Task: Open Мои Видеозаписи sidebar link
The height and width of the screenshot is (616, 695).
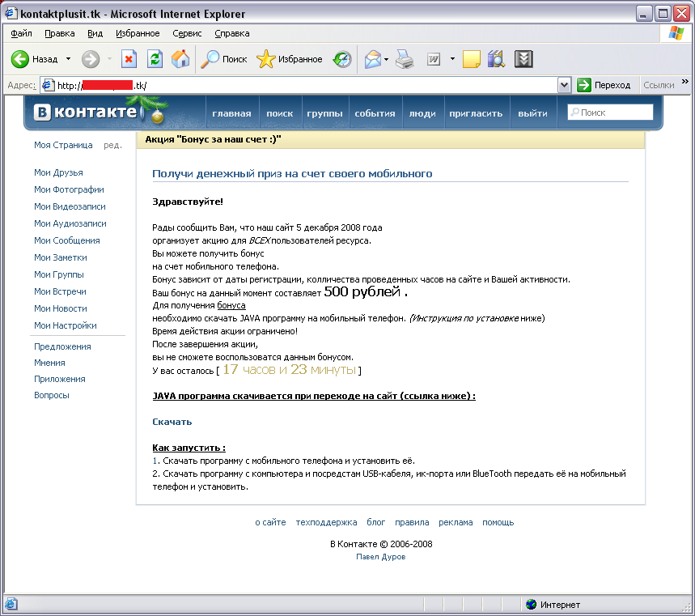Action: [70, 206]
